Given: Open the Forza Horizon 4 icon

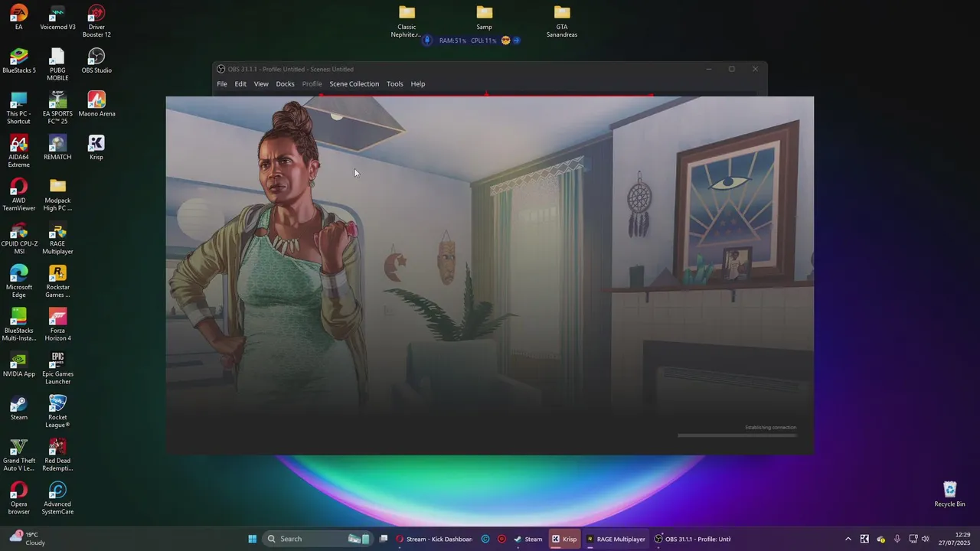Looking at the screenshot, I should tap(57, 325).
